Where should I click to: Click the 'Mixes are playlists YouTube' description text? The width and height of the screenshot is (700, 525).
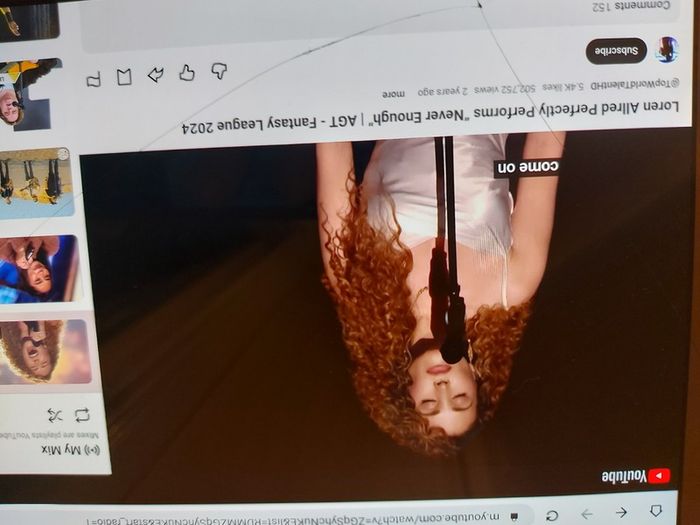[x=49, y=434]
